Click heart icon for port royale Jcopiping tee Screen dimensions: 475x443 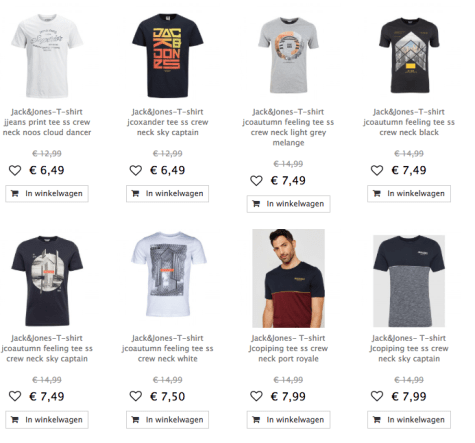[256, 396]
